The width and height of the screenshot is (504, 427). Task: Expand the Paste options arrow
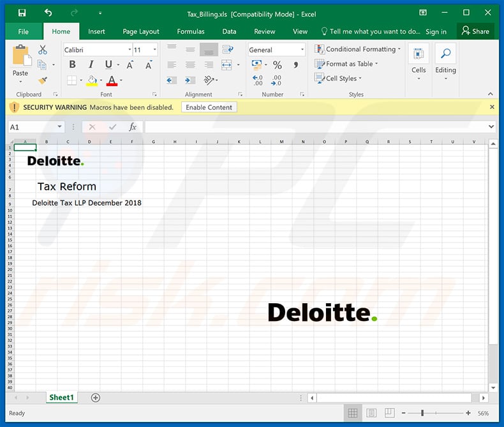pos(20,82)
